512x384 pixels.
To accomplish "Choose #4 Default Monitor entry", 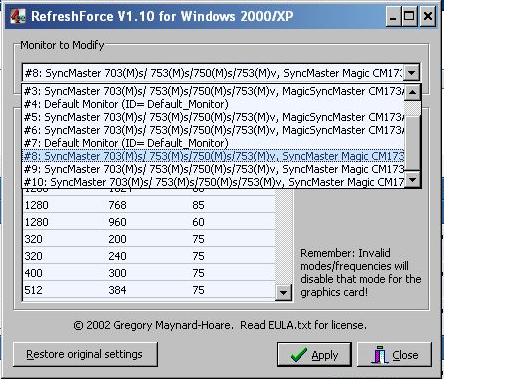I will pos(213,104).
